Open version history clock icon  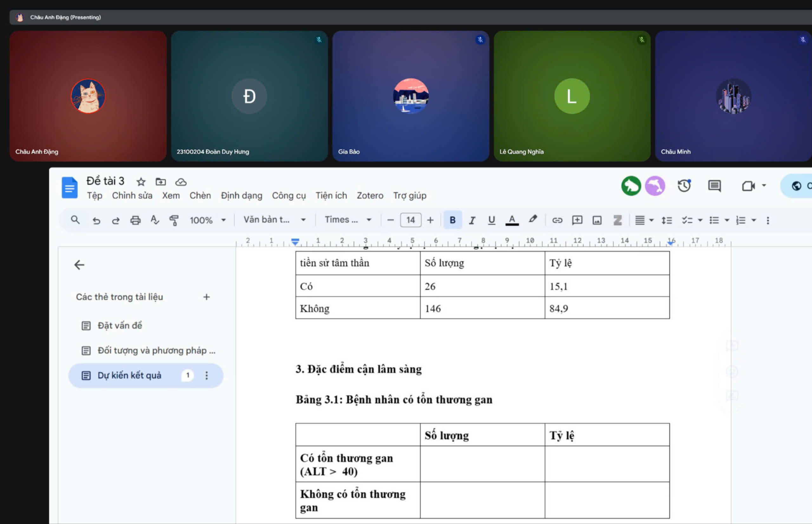(684, 186)
